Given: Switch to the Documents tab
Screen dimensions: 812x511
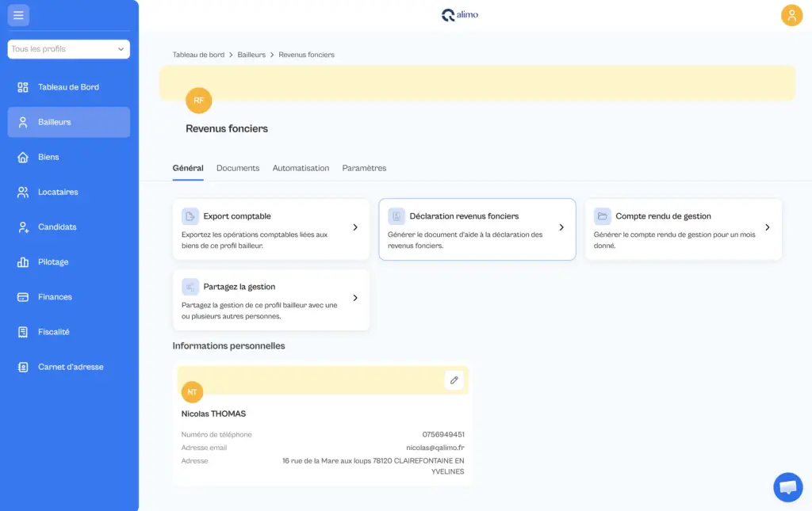Looking at the screenshot, I should (x=238, y=168).
